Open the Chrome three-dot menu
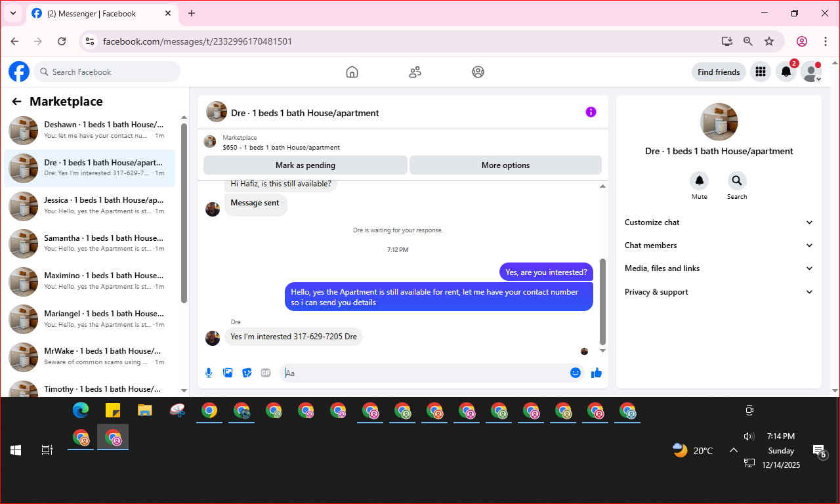 [x=826, y=41]
